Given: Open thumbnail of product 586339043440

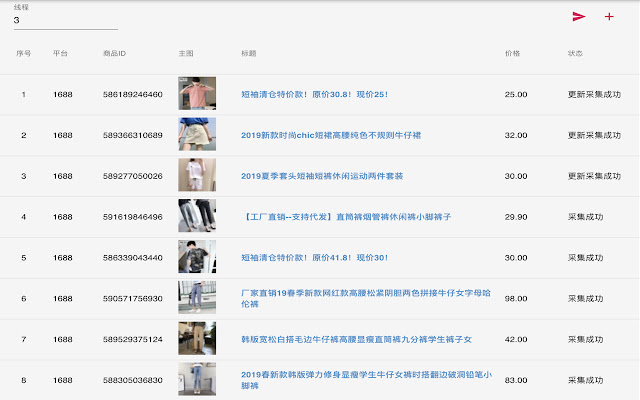Looking at the screenshot, I should pyautogui.click(x=197, y=257).
